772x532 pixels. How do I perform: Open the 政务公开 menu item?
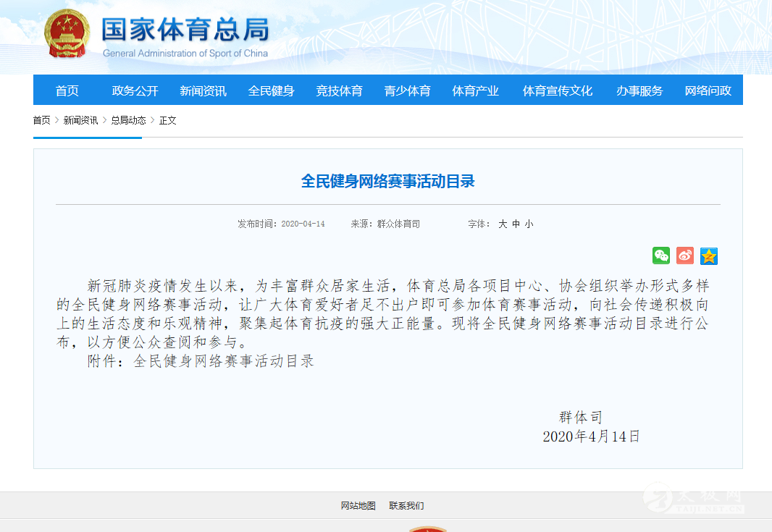pyautogui.click(x=135, y=90)
